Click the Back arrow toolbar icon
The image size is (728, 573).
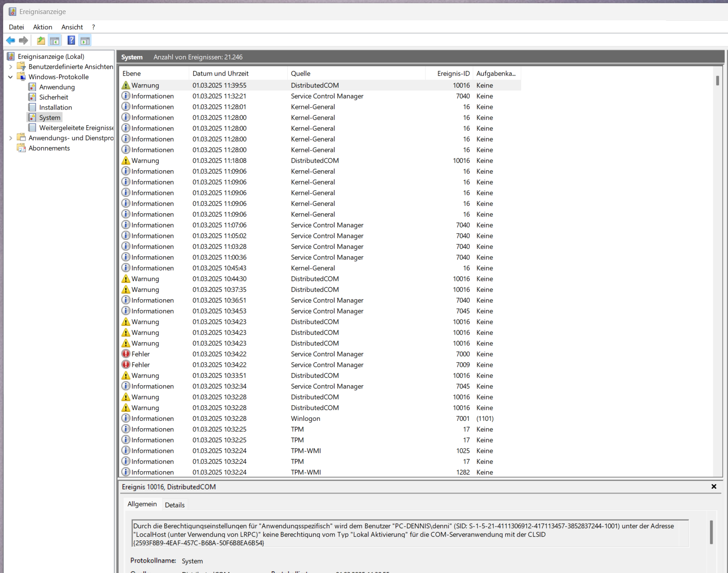pos(10,41)
